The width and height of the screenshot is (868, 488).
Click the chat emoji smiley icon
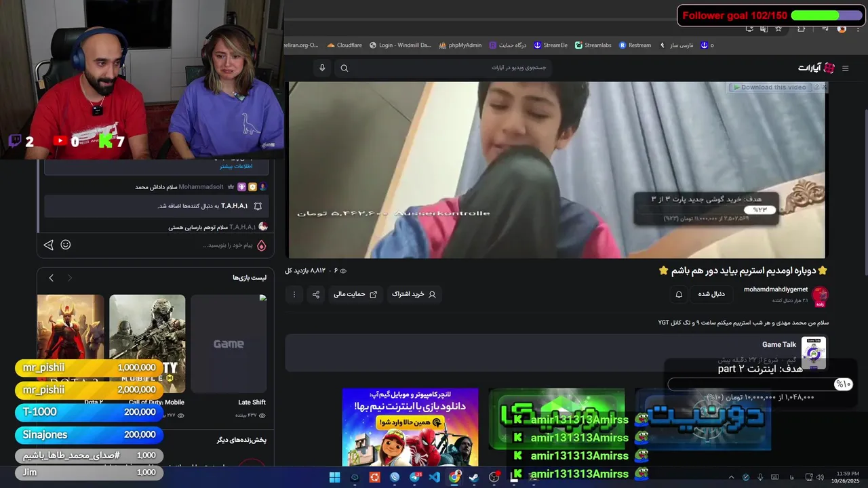[66, 245]
